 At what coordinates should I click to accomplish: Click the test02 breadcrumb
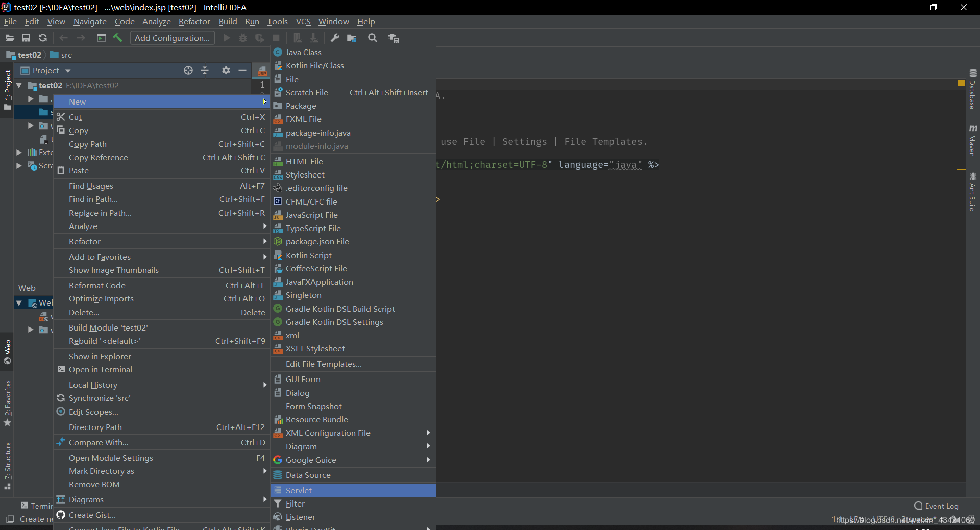pos(24,55)
